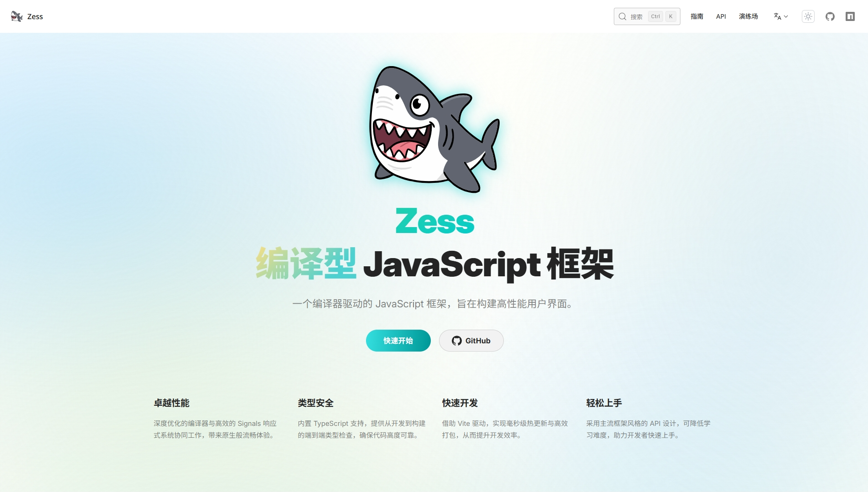Open the GitHub icon in the navbar
Screen dimensions: 868x492
pos(830,16)
